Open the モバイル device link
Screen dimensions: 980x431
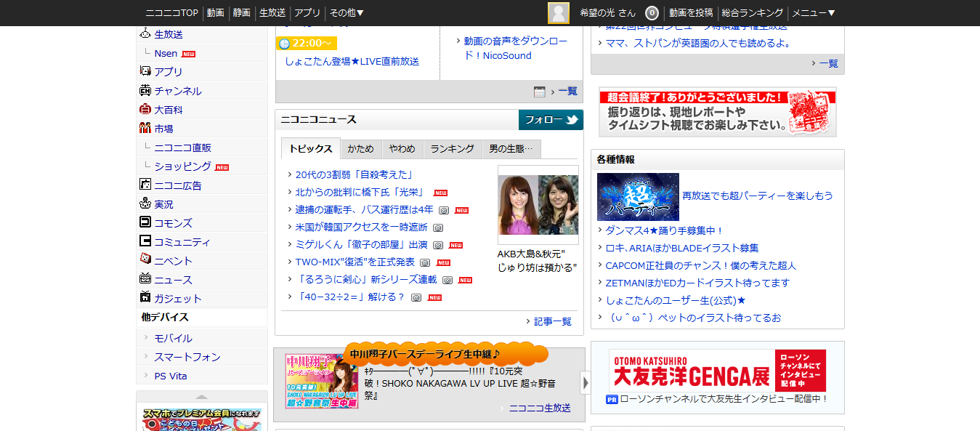click(x=173, y=338)
